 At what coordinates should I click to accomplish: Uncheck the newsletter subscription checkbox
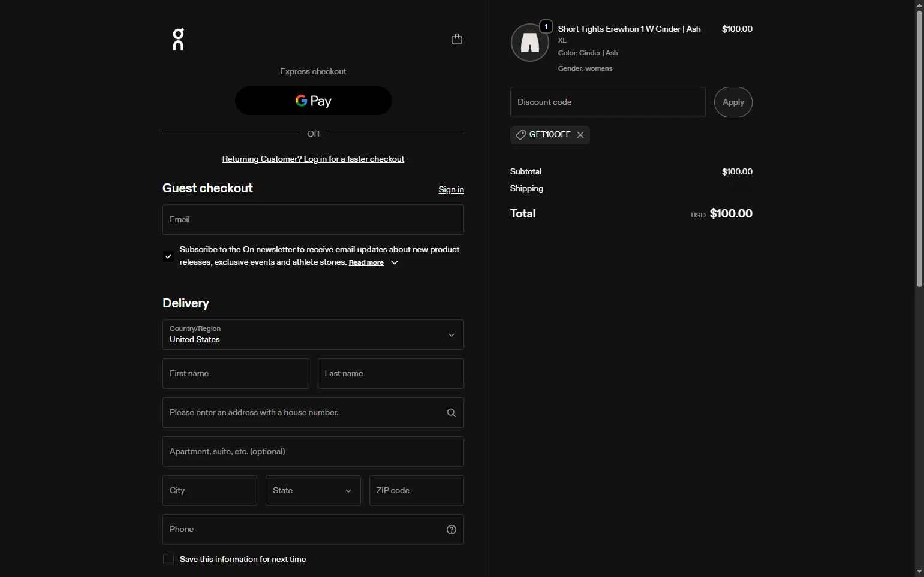(x=168, y=256)
